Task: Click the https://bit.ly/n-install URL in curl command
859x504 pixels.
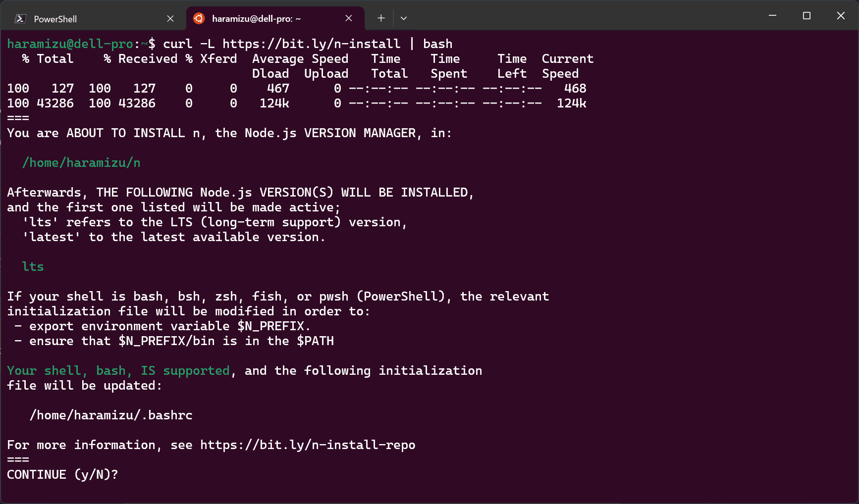Action: click(311, 44)
